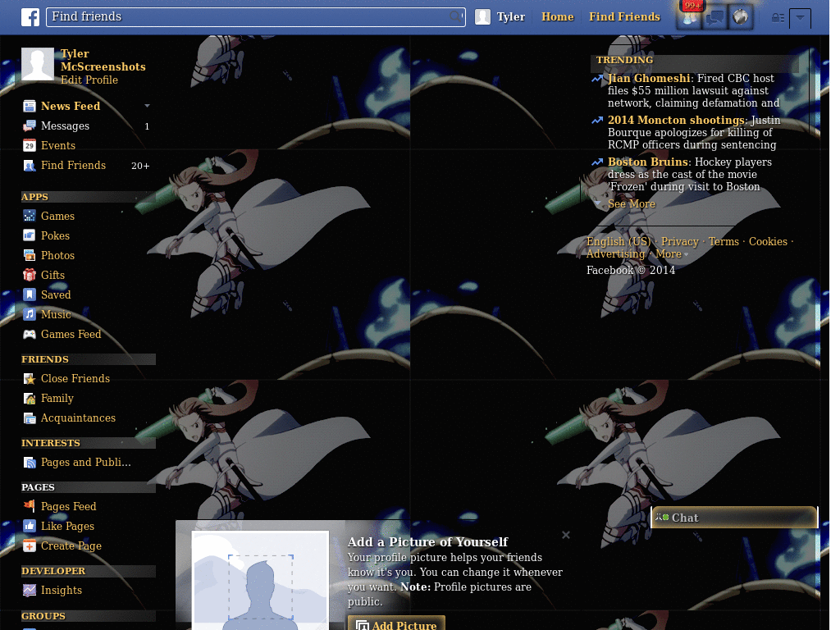Viewport: 840px width, 630px height.
Task: Open the globe notifications icon
Action: click(741, 18)
